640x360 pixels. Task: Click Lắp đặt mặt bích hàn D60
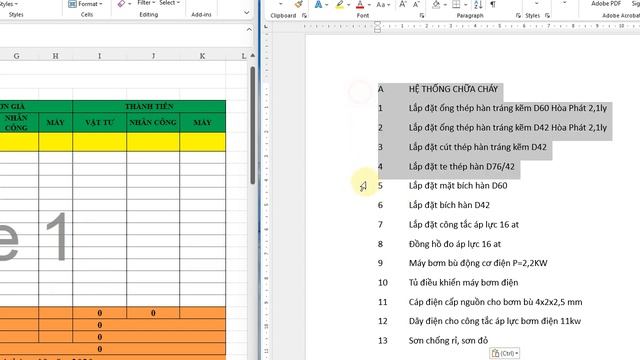click(458, 186)
